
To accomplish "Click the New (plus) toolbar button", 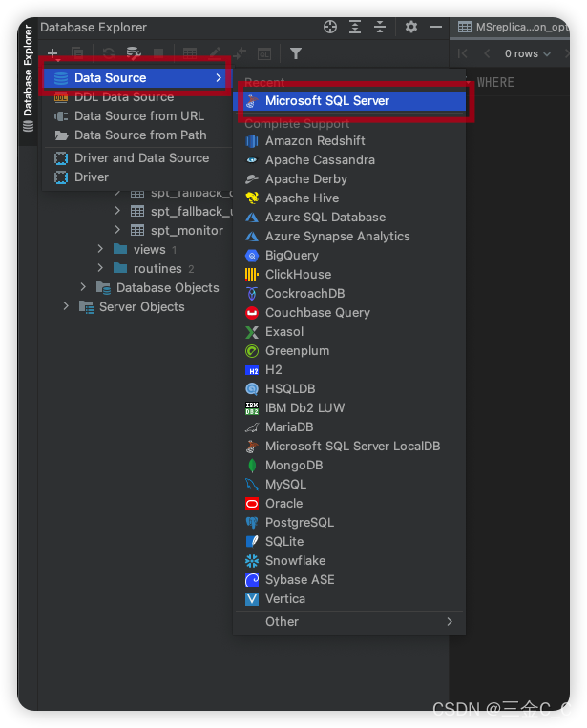I will pyautogui.click(x=52, y=53).
